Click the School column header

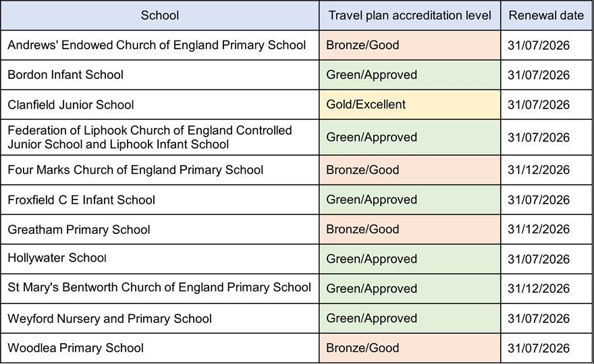[159, 16]
